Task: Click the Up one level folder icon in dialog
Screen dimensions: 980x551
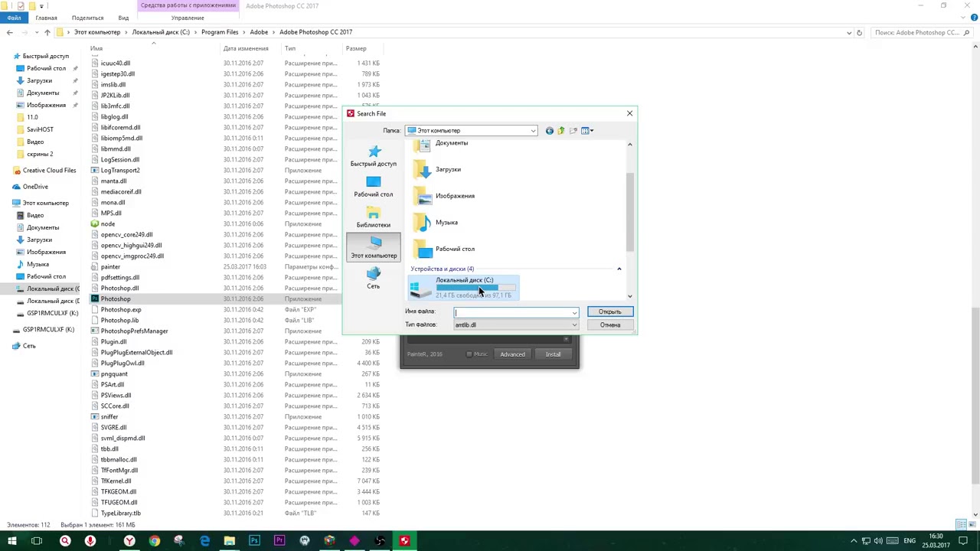Action: tap(561, 131)
